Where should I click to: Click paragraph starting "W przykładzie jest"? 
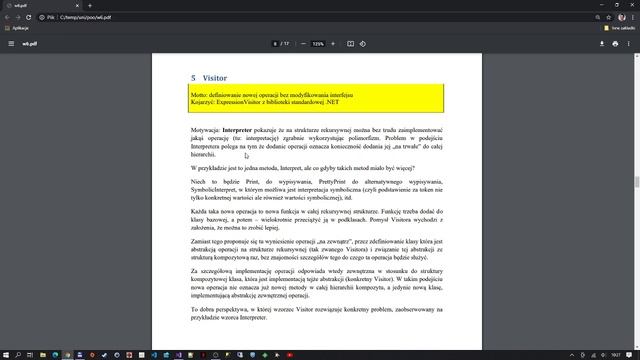pyautogui.click(x=302, y=168)
